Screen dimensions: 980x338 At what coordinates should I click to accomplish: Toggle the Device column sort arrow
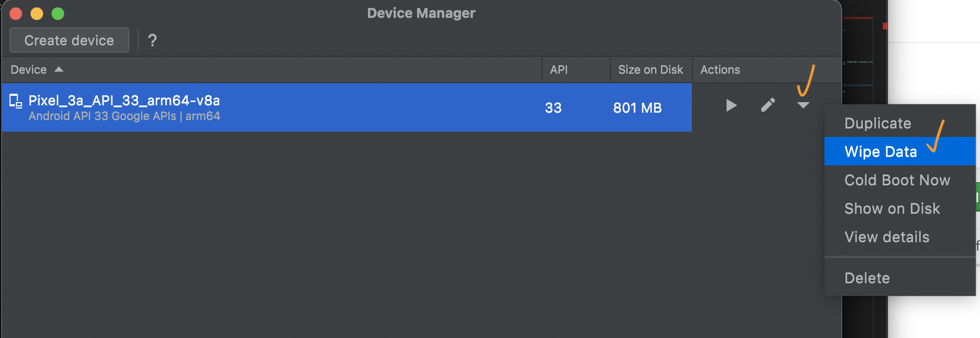coord(59,69)
